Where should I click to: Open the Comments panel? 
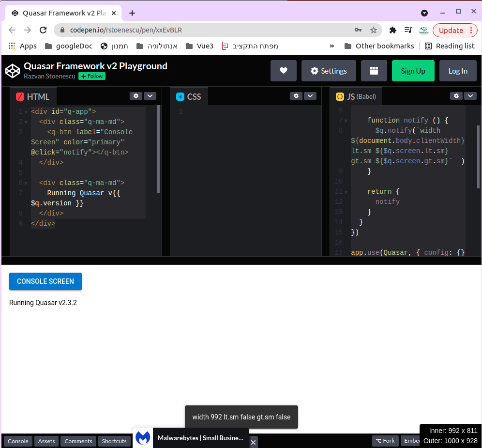tap(78, 441)
